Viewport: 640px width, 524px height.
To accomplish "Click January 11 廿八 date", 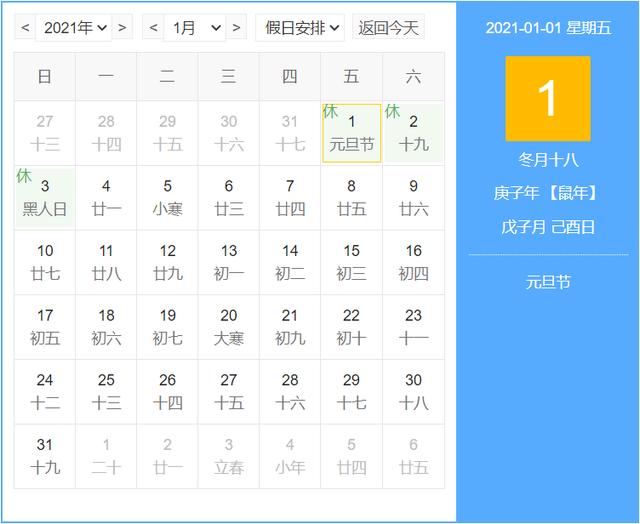I will 106,262.
